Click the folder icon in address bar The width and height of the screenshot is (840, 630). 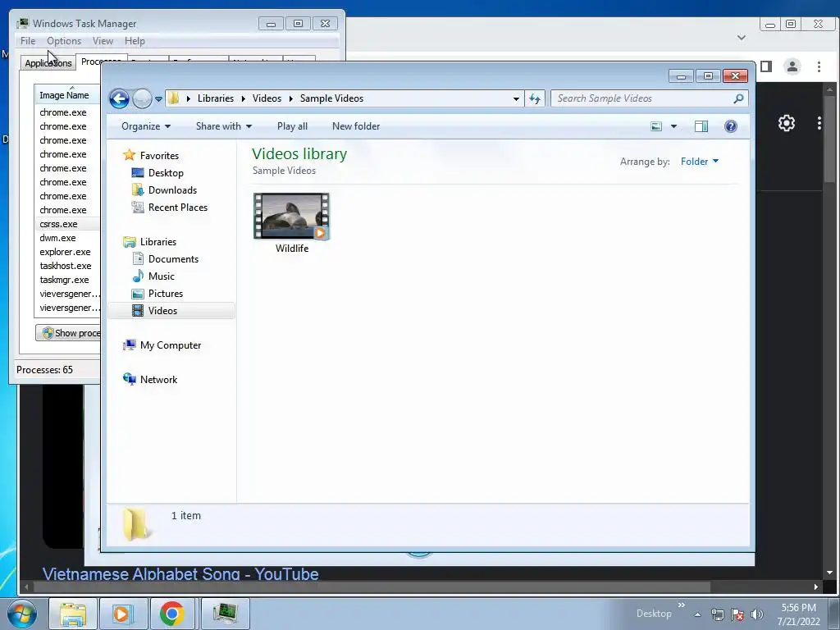(x=173, y=98)
